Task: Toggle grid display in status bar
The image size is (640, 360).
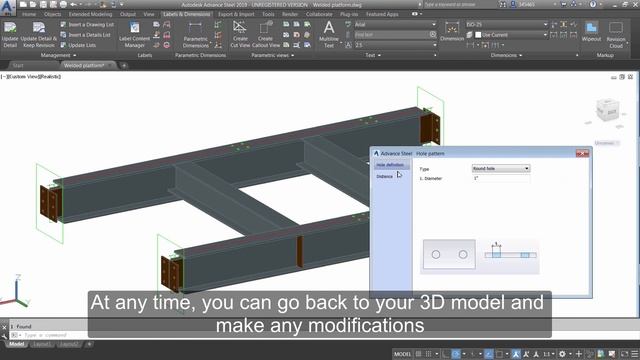Action: (x=418, y=354)
